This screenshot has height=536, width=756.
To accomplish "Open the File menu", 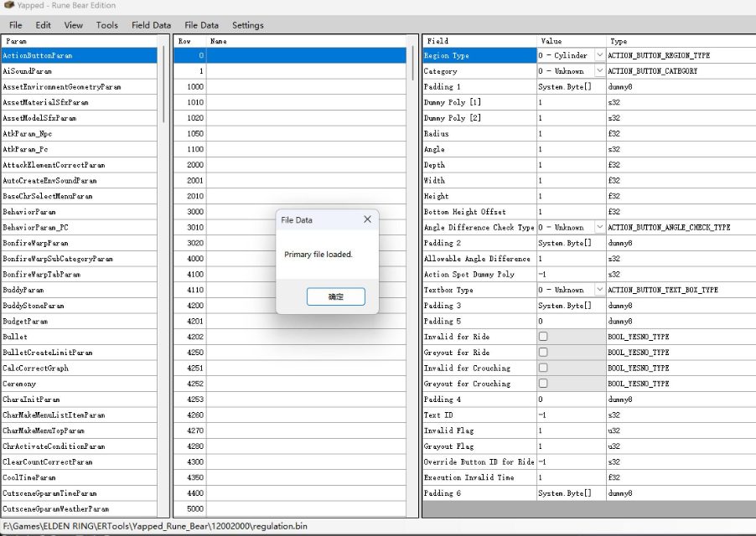I will coord(16,25).
